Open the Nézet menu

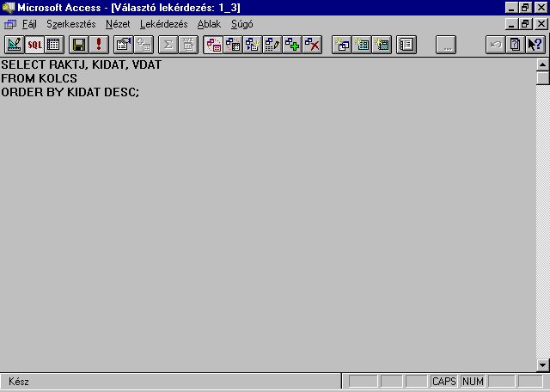tap(118, 24)
